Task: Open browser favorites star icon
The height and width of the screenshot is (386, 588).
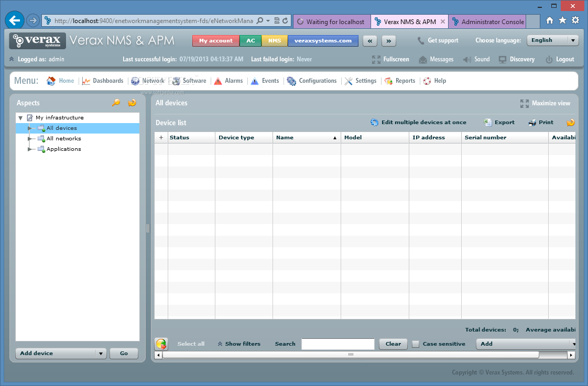Action: point(562,20)
